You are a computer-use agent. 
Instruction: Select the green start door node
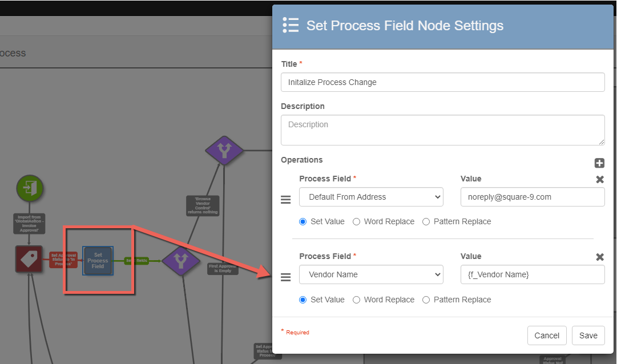[29, 188]
